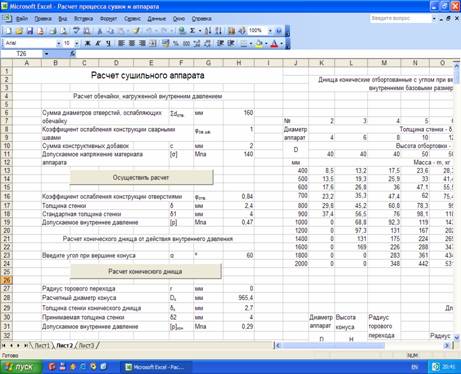
Task: Open the Данные menu
Action: click(x=157, y=19)
